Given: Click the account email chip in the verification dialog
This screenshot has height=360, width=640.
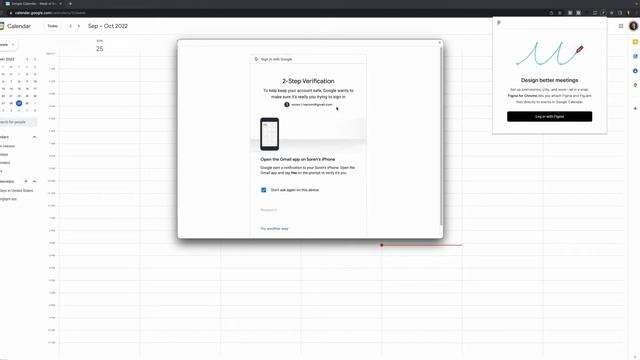Looking at the screenshot, I should (x=309, y=104).
